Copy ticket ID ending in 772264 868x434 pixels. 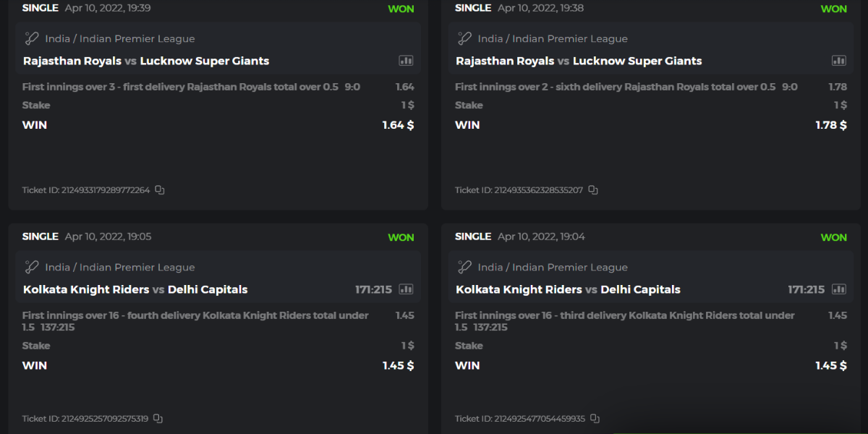tap(160, 190)
